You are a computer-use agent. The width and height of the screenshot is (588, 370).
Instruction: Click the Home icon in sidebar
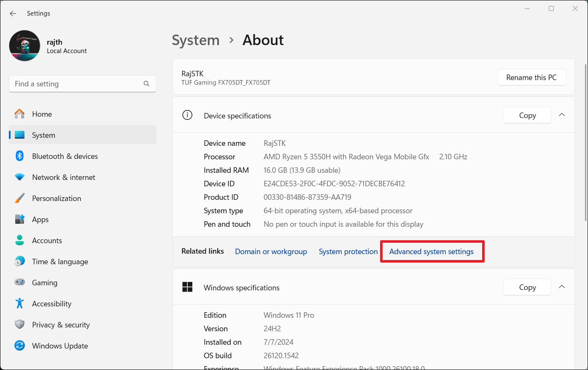click(x=19, y=114)
